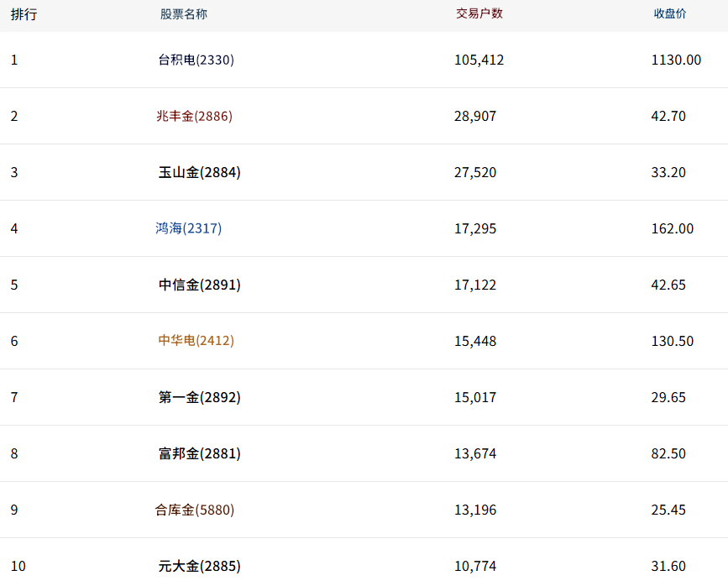The image size is (728, 586).
Task: Select the 17,295 trading accounts value
Action: pyautogui.click(x=475, y=228)
